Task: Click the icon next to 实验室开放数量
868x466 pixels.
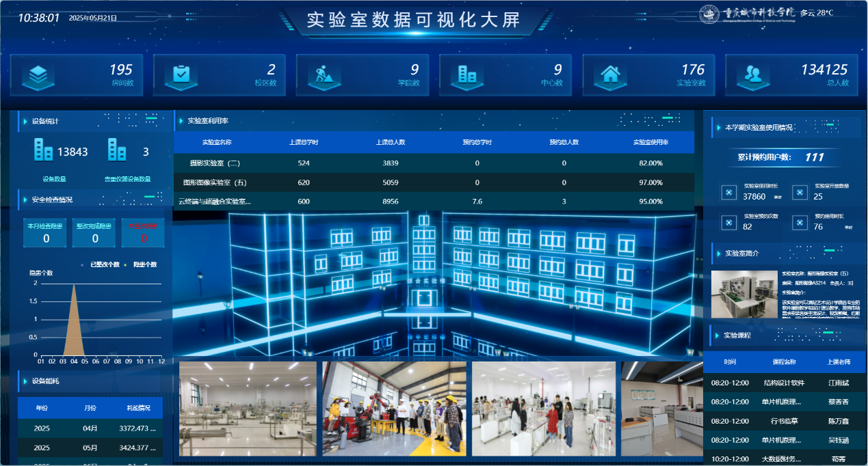Action: (x=799, y=193)
